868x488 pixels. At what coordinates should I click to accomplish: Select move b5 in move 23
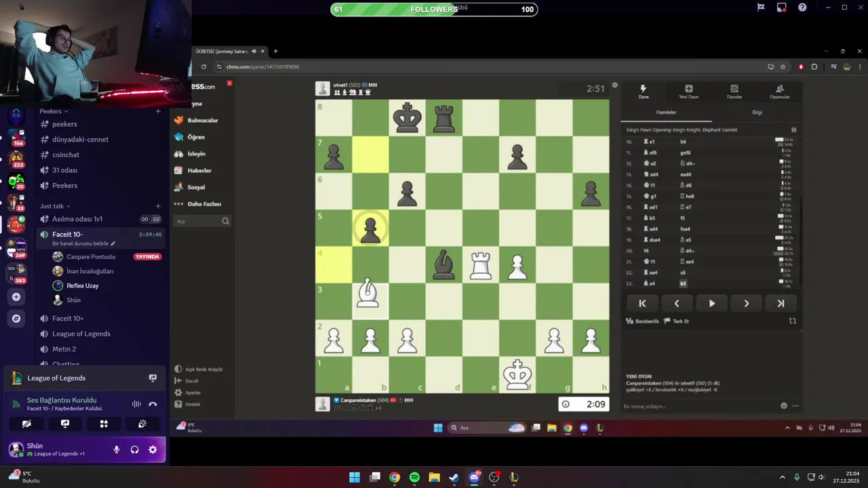pyautogui.click(x=684, y=283)
